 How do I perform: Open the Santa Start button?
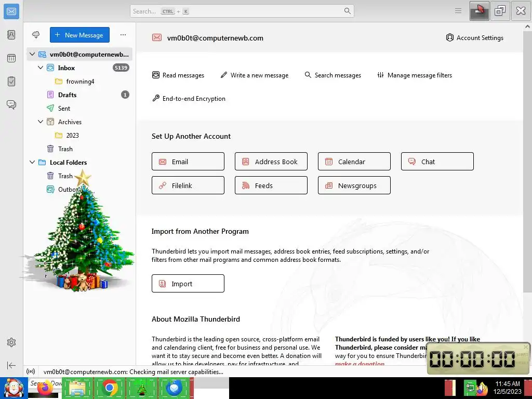click(14, 388)
